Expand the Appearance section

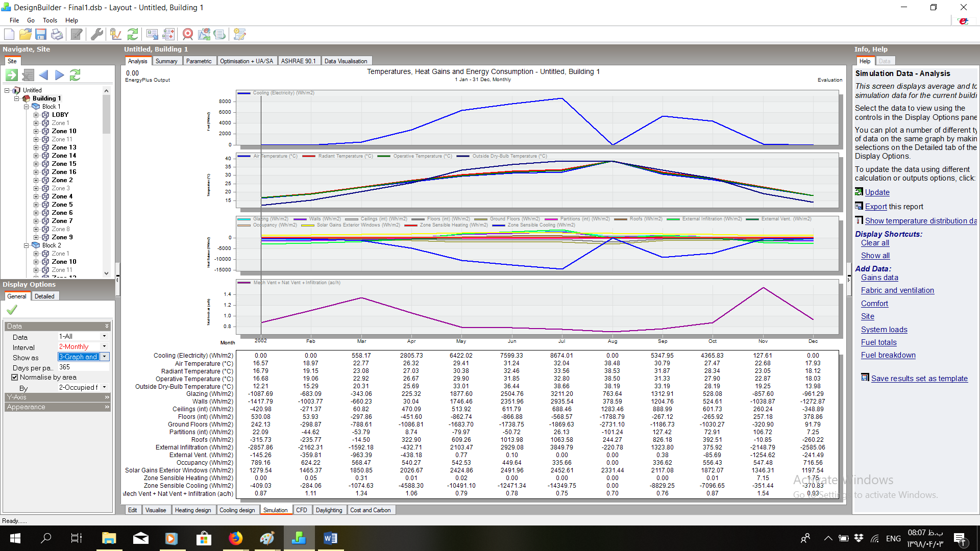tap(58, 407)
